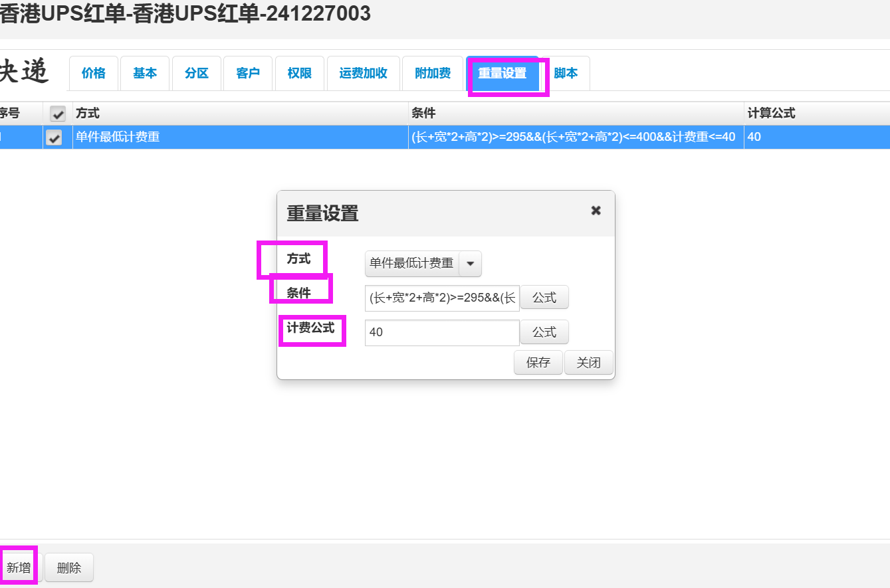This screenshot has height=588, width=890.
Task: Toggle the select-all checkbox in table header
Action: click(x=58, y=114)
